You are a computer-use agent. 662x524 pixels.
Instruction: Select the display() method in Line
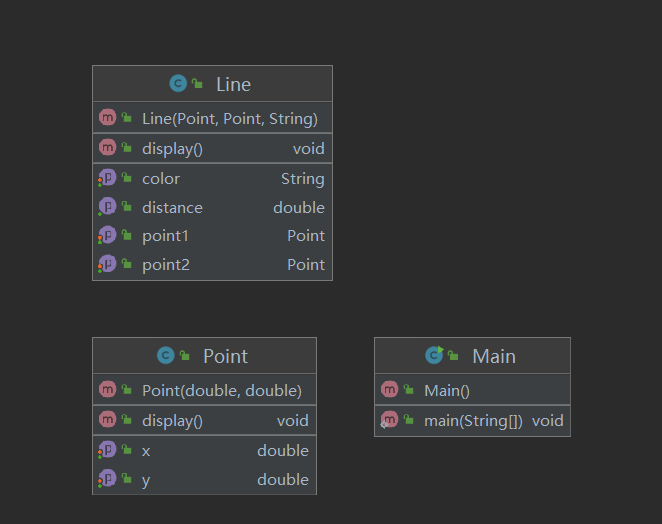(172, 148)
